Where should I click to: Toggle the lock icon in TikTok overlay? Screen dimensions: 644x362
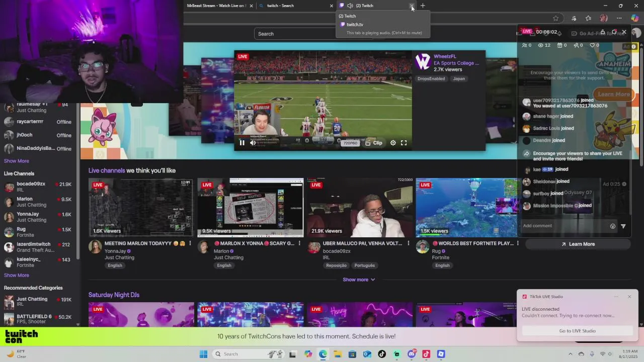tap(603, 32)
